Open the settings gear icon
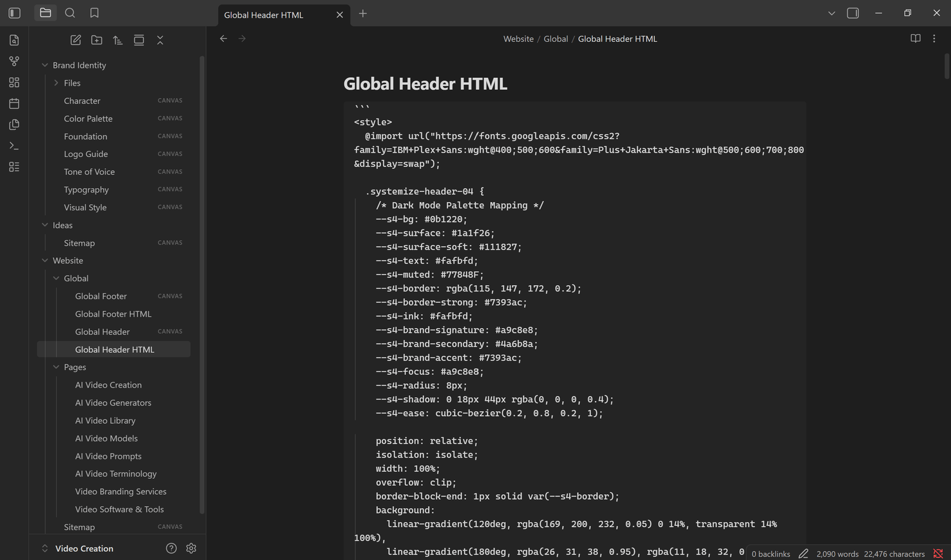The height and width of the screenshot is (560, 951). (191, 549)
